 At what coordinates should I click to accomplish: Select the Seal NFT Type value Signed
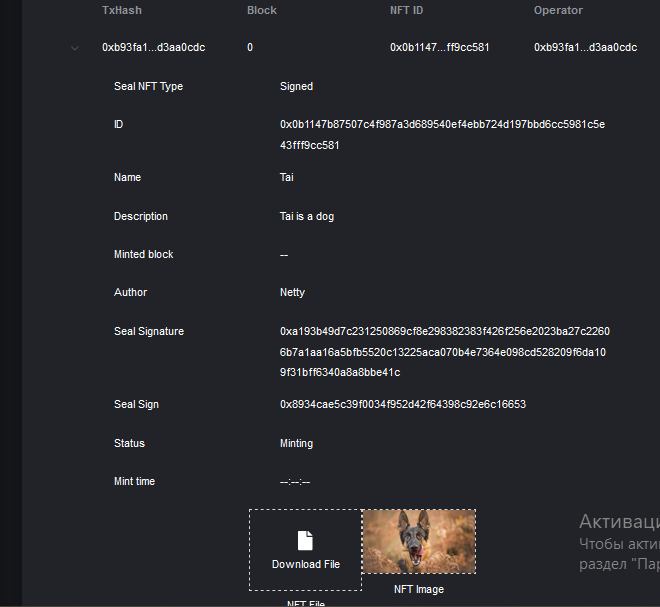tap(296, 86)
